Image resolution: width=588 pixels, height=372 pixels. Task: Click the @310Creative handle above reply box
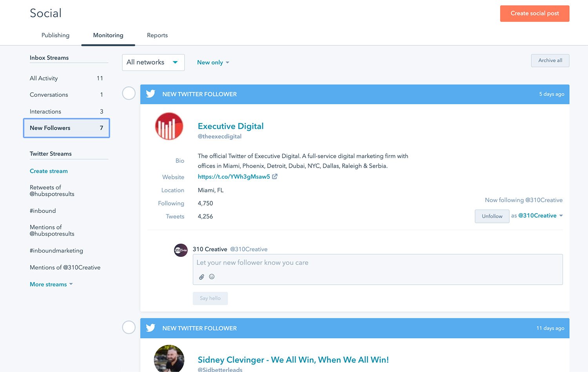249,249
